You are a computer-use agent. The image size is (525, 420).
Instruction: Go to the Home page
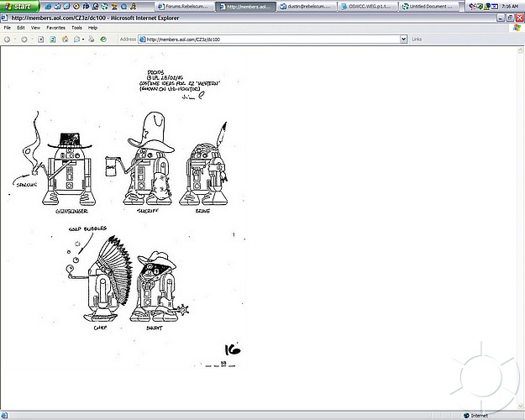[66, 39]
